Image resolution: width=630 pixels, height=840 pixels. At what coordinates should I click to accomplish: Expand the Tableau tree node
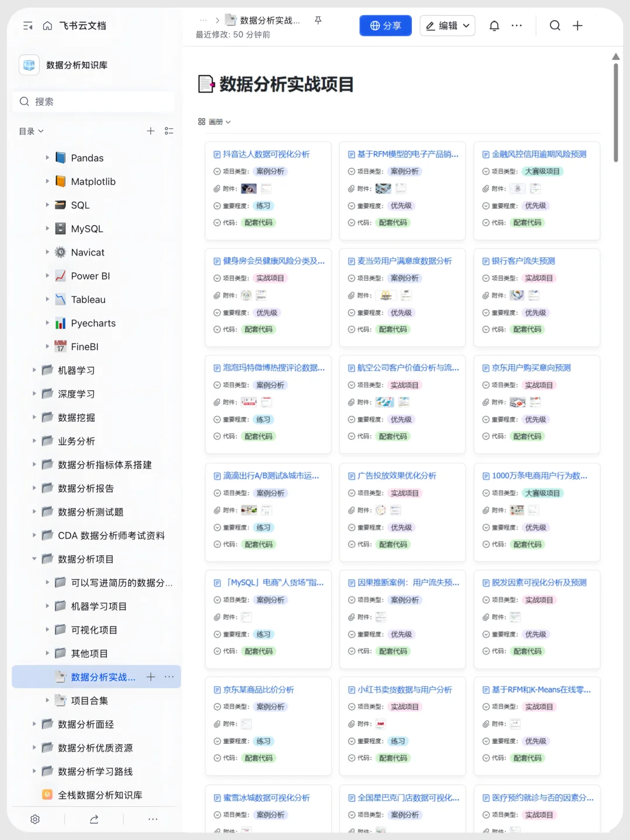pyautogui.click(x=47, y=299)
